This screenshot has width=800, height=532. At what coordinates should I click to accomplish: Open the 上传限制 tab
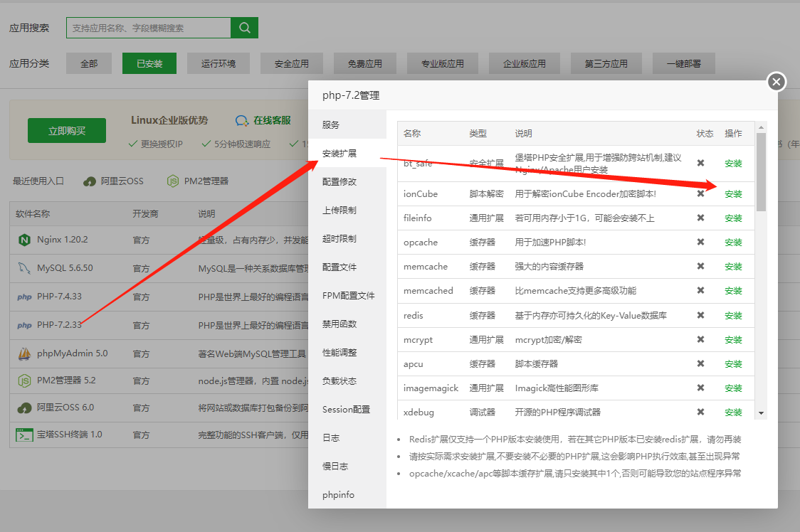pos(347,210)
